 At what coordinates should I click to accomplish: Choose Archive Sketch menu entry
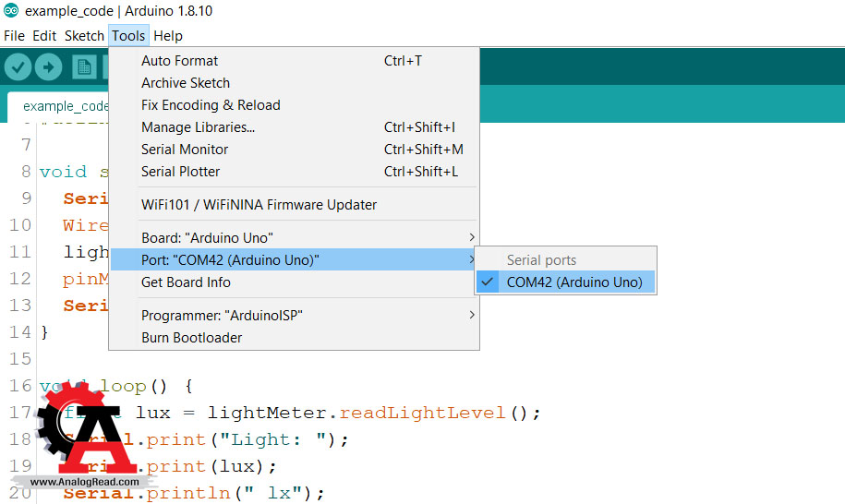295,83
